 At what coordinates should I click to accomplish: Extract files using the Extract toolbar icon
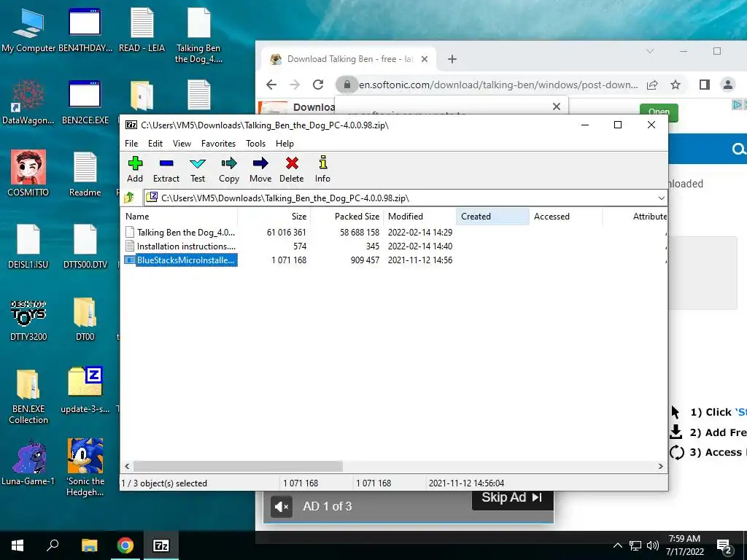[166, 169]
